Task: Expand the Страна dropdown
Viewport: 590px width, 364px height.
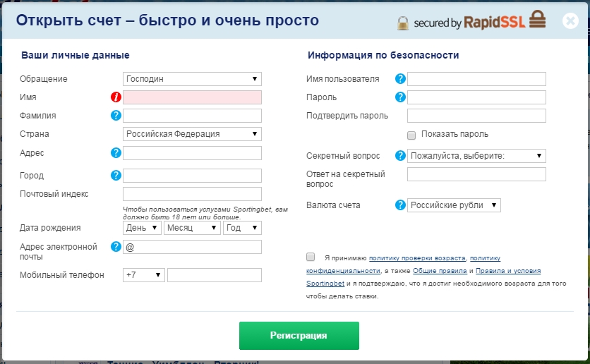Action: point(192,134)
